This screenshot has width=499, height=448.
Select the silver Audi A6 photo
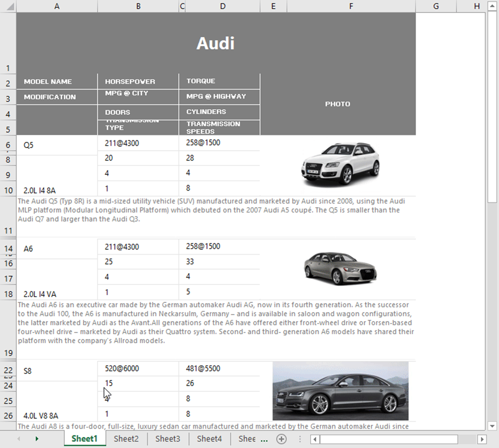coord(340,268)
